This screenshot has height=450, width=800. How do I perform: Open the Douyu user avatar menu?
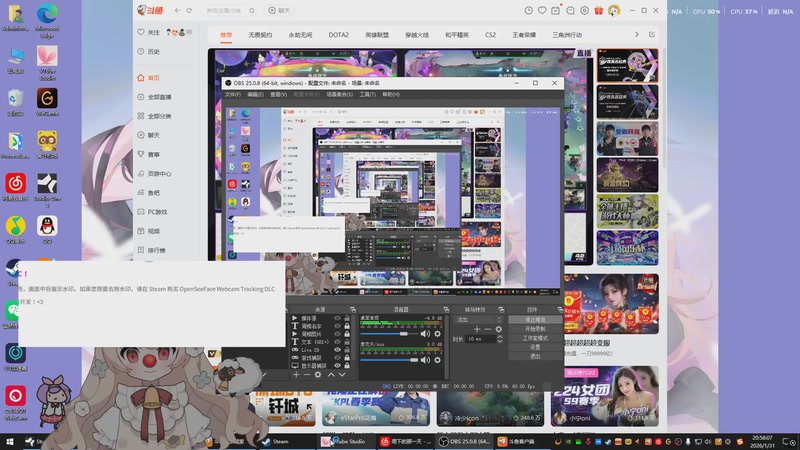click(x=614, y=10)
